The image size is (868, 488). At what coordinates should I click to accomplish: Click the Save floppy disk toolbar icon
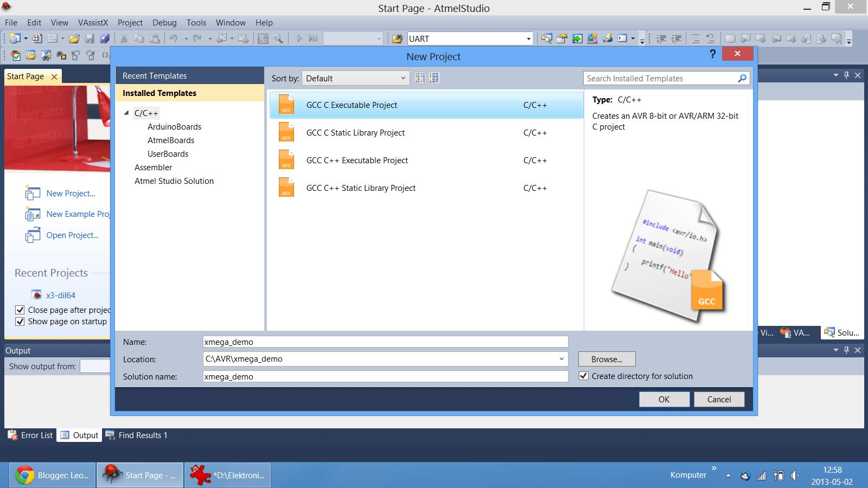pyautogui.click(x=90, y=38)
